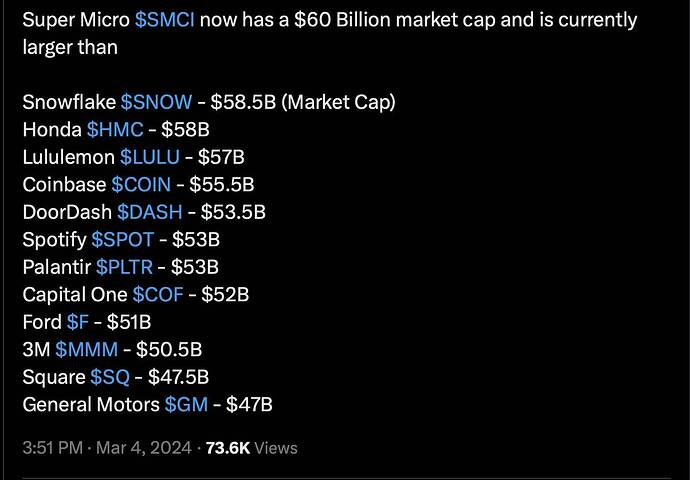Image resolution: width=690 pixels, height=480 pixels.
Task: Click the $SMCI cashtag link
Action: 164,20
